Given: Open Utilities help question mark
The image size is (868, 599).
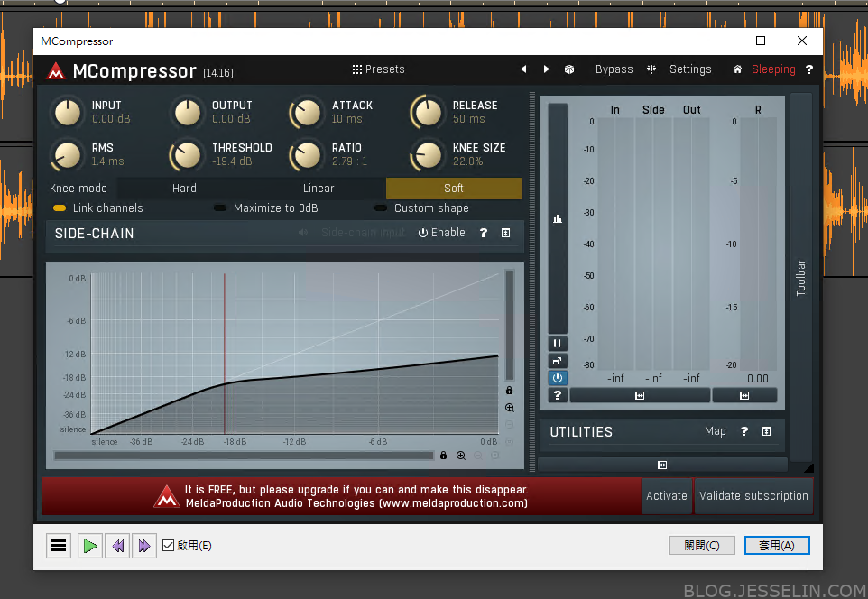Looking at the screenshot, I should click(744, 431).
